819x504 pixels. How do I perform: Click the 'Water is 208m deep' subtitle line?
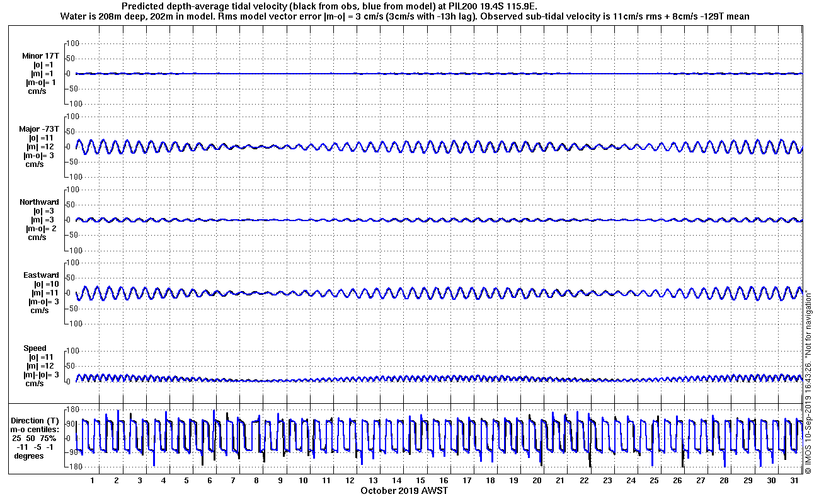click(405, 16)
